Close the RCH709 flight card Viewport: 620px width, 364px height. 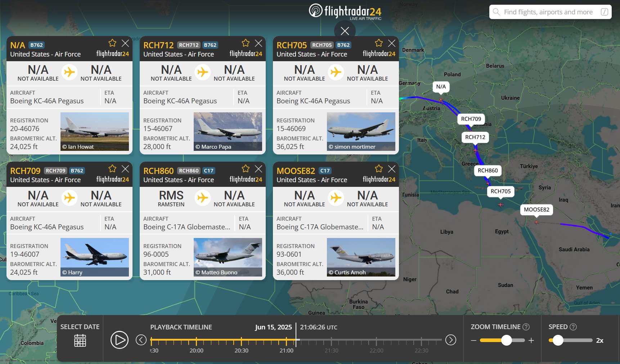(125, 169)
